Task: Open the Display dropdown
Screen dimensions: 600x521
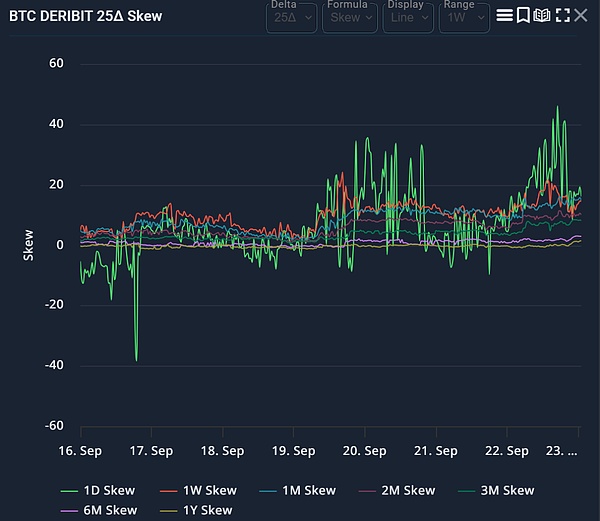Action: (x=407, y=17)
